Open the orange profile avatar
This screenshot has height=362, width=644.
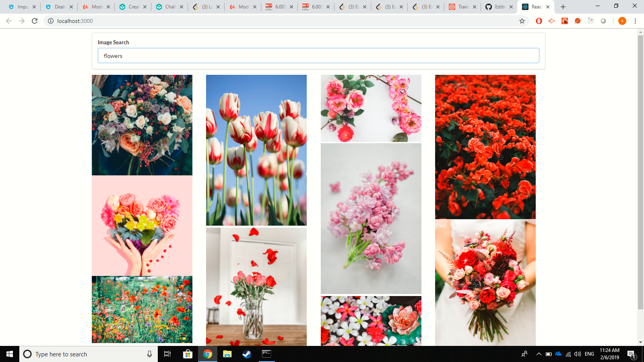pyautogui.click(x=622, y=21)
